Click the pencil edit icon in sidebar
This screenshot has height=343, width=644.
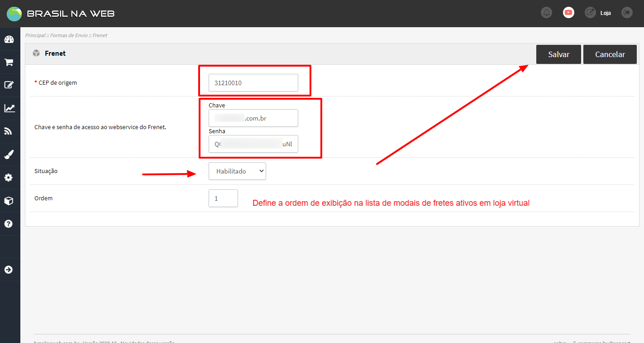(9, 85)
